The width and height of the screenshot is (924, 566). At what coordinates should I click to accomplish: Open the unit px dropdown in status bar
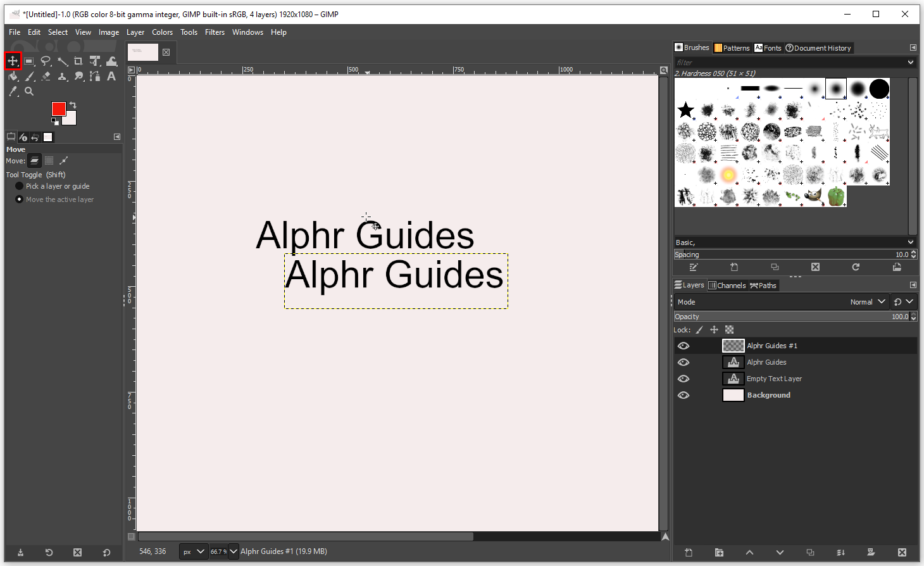click(x=194, y=551)
